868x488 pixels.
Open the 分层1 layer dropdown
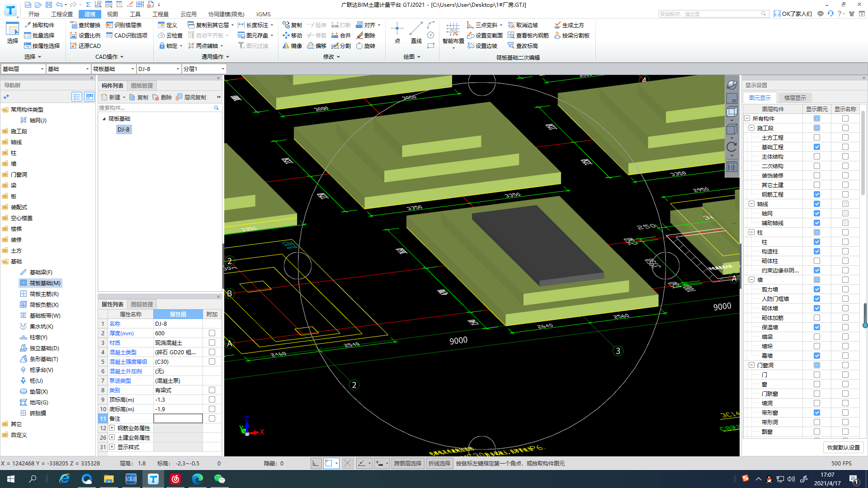point(204,69)
